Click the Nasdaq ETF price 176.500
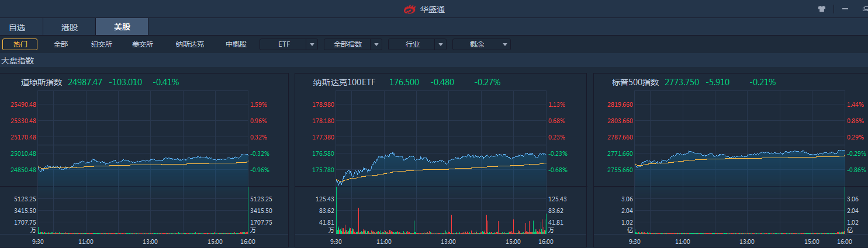The width and height of the screenshot is (868, 248). (x=404, y=82)
